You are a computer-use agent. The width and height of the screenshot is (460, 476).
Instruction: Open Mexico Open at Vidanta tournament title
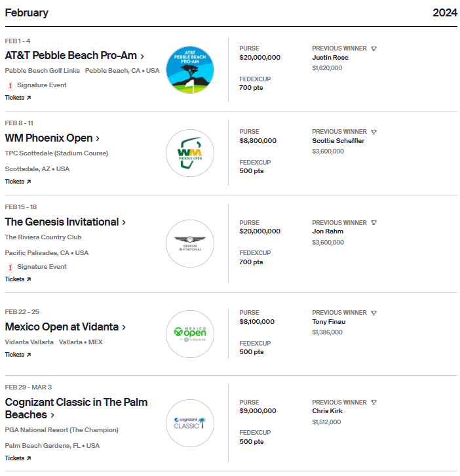[x=62, y=327]
